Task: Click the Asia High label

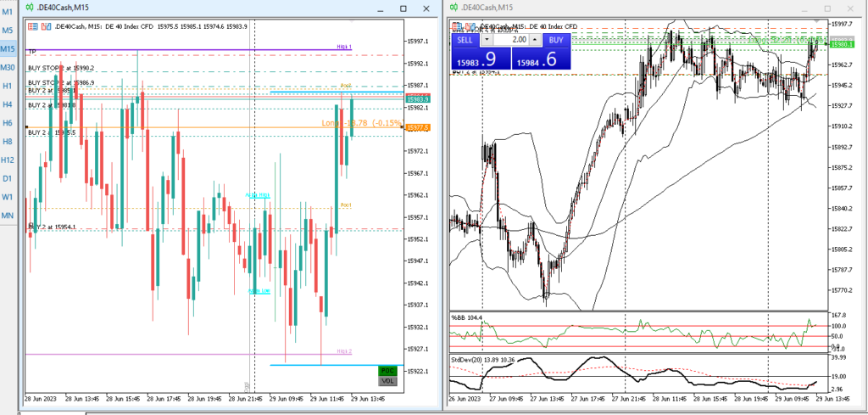Action: pyautogui.click(x=258, y=195)
